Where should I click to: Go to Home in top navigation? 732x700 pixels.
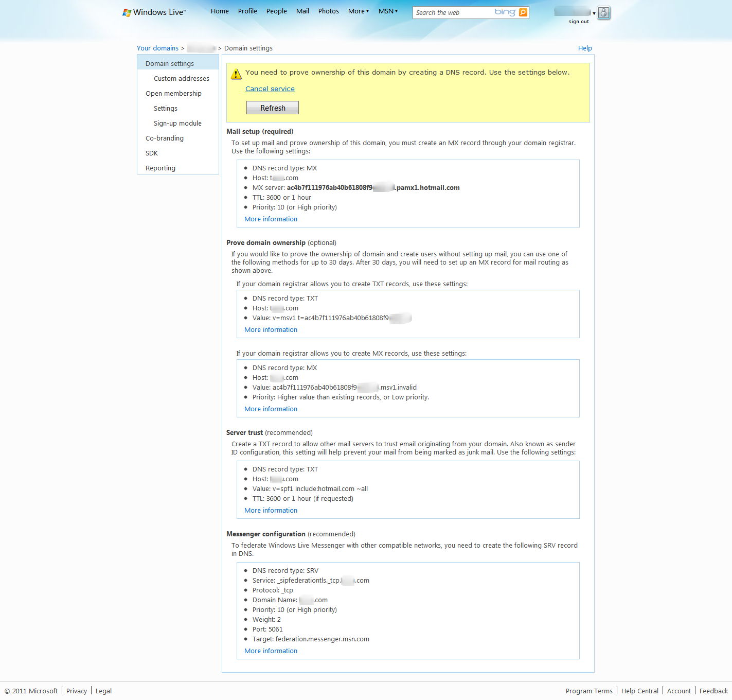[220, 11]
